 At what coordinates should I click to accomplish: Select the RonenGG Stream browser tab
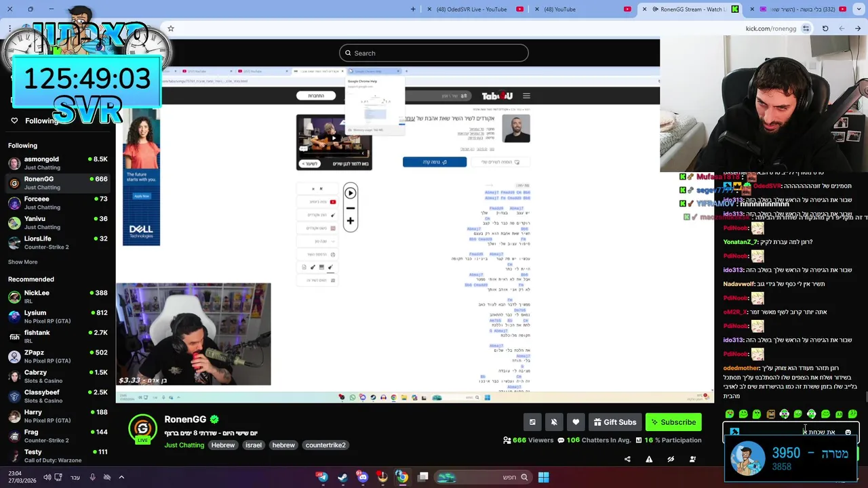point(691,9)
